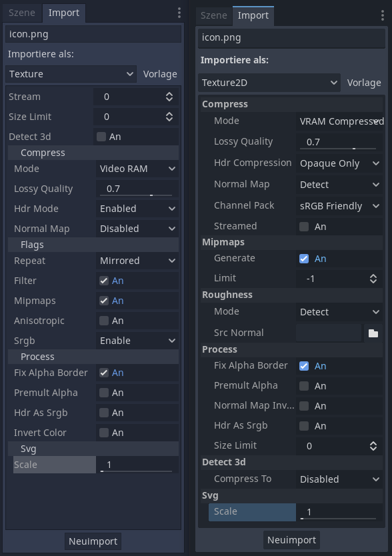The width and height of the screenshot is (392, 556).
Task: Open the Repeat Mirrored dropdown
Action: pos(137,261)
